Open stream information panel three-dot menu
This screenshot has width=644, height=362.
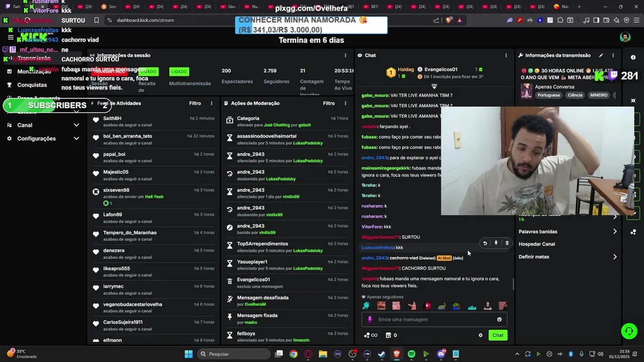coord(613,55)
